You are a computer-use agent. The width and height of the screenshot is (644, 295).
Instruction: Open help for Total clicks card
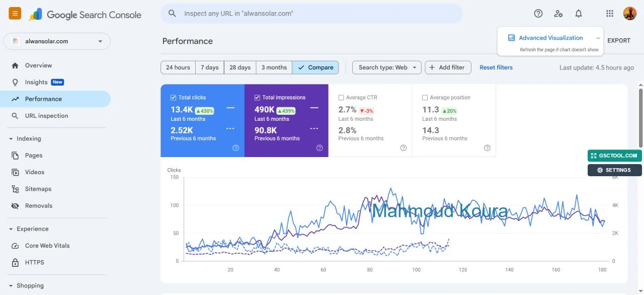[235, 148]
